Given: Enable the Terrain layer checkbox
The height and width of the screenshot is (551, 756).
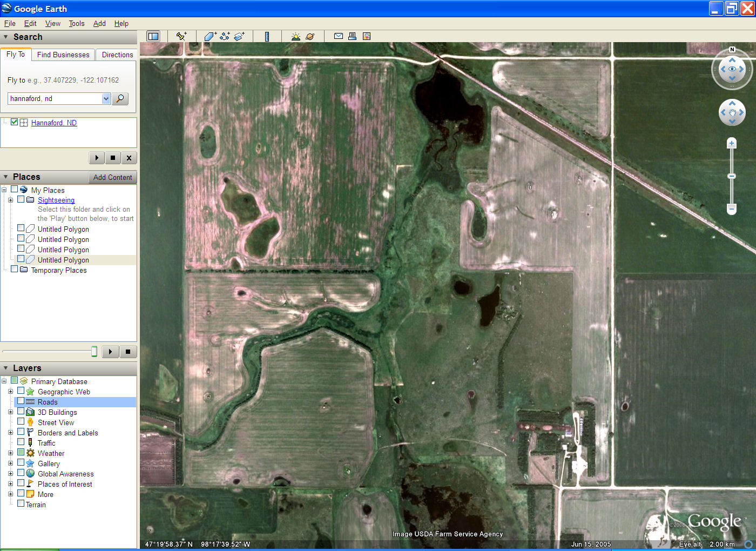Looking at the screenshot, I should click(x=21, y=503).
